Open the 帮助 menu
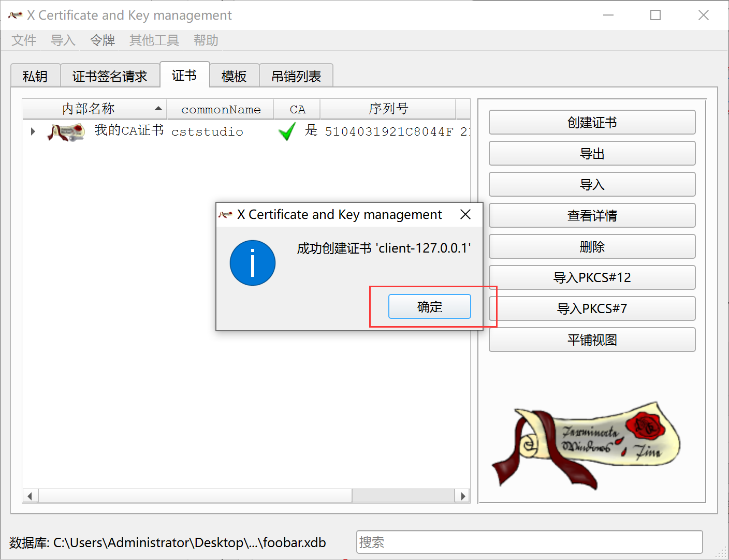Image resolution: width=729 pixels, height=560 pixels. (x=206, y=40)
